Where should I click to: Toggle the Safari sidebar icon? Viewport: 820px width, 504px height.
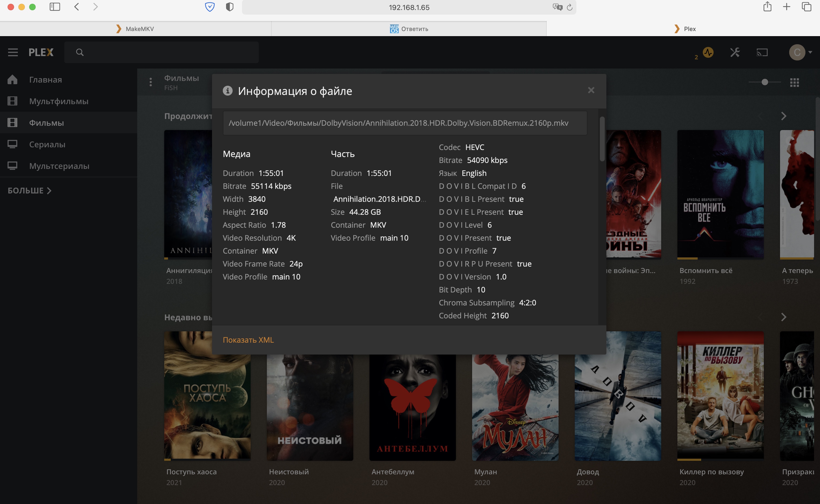click(x=55, y=7)
